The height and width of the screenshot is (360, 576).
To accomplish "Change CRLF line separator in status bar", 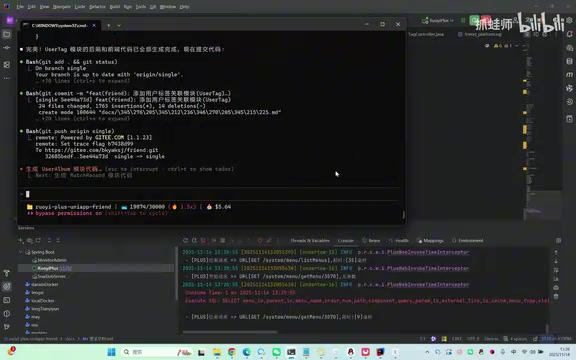I will pyautogui.click(x=457, y=339).
